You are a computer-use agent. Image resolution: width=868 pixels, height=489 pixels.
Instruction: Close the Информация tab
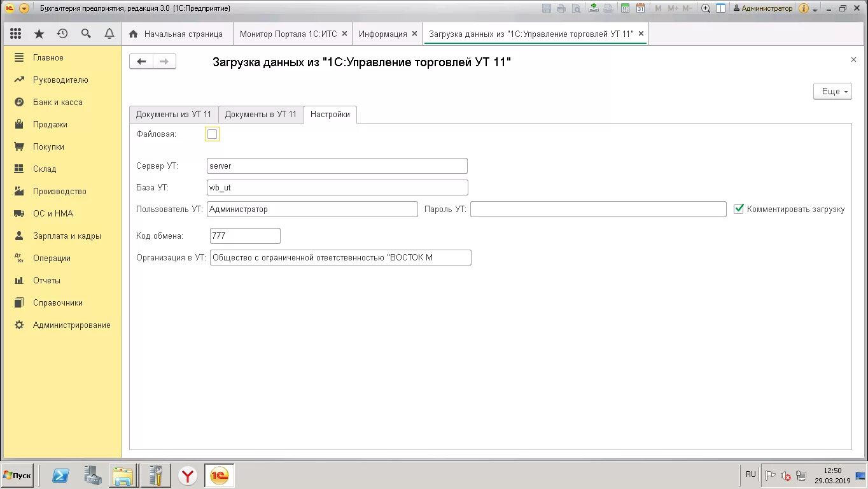[x=415, y=34]
